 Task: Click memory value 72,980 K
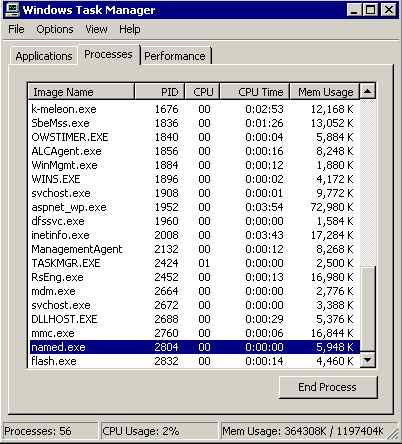331,207
